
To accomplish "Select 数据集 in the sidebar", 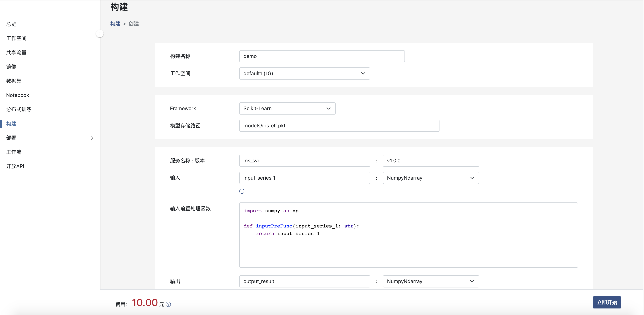I will 14,81.
